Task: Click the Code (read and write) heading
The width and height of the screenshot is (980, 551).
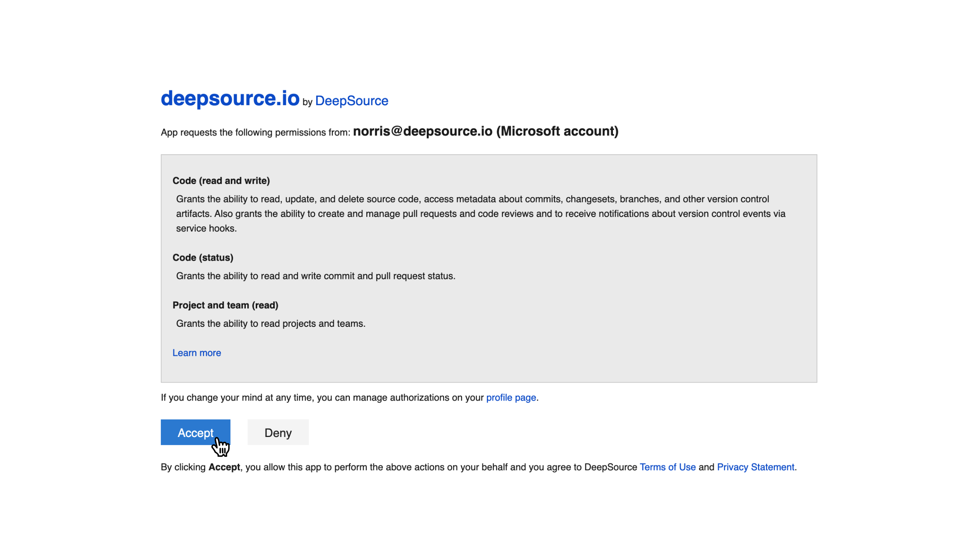Action: (221, 181)
